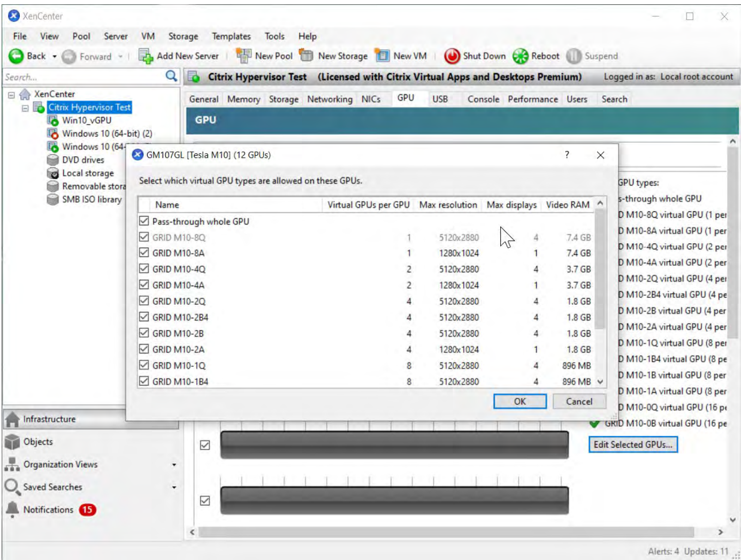Click the New VM icon

[x=382, y=56]
